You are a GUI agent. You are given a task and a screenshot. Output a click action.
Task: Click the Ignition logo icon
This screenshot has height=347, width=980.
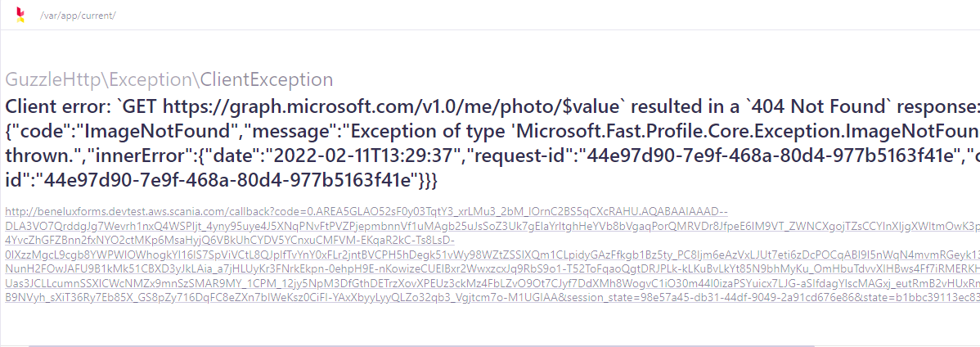click(x=20, y=15)
